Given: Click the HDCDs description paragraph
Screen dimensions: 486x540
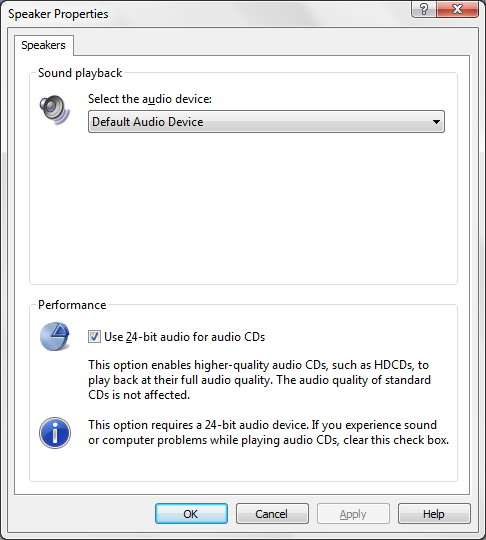Looking at the screenshot, I should click(259, 380).
